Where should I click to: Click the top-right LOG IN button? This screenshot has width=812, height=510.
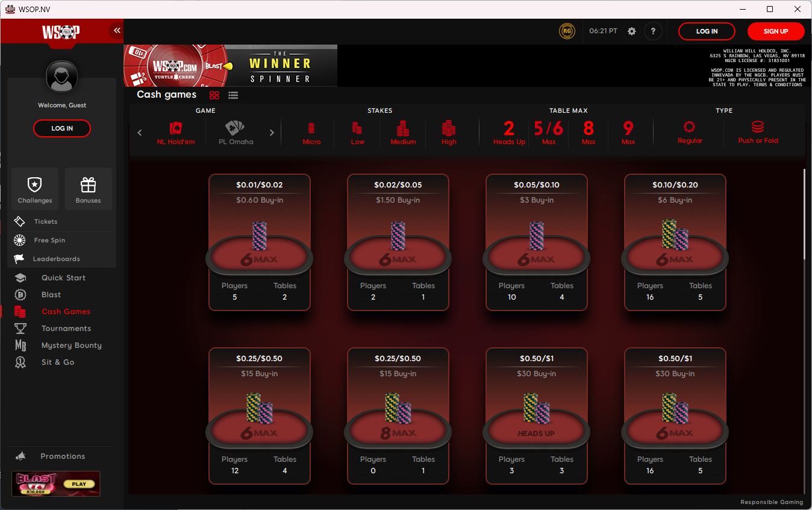click(x=707, y=31)
